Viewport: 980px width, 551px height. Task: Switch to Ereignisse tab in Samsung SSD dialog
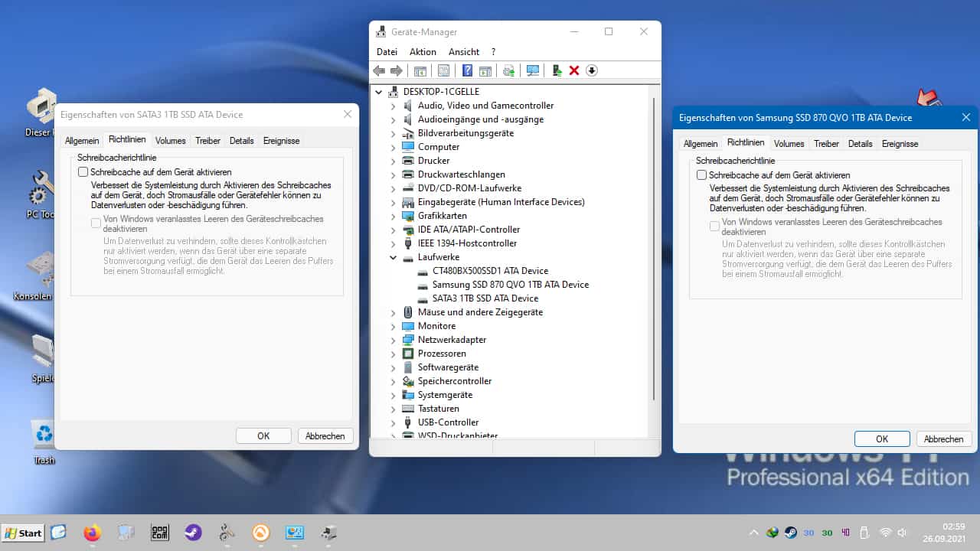click(x=900, y=144)
